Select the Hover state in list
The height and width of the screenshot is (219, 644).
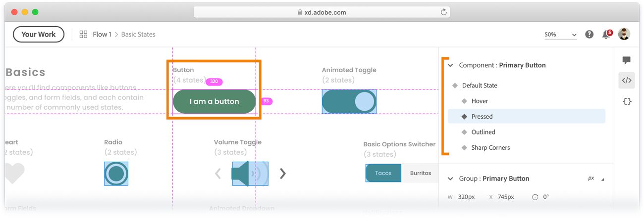tap(480, 101)
